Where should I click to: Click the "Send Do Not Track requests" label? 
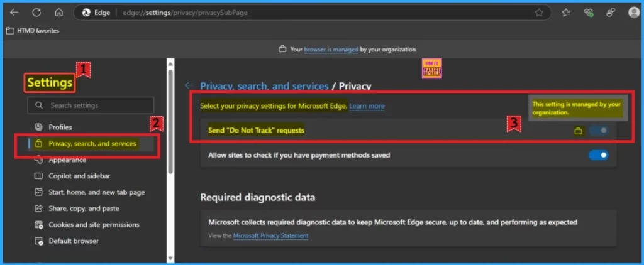[x=256, y=131]
